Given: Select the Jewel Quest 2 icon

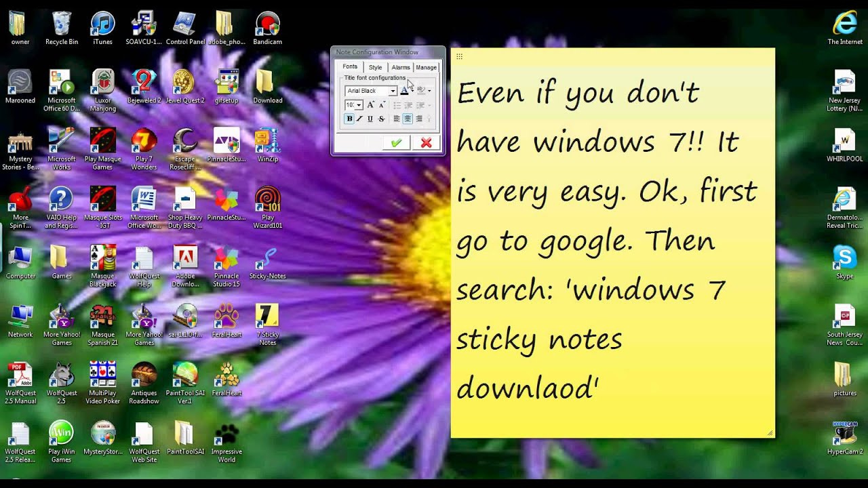Looking at the screenshot, I should click(x=185, y=87).
